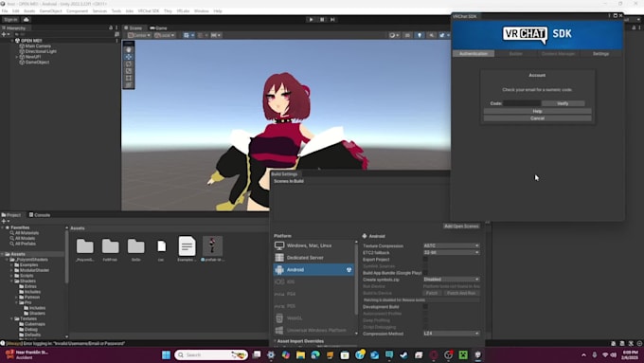
Task: Select the Android platform row
Action: coord(313,270)
